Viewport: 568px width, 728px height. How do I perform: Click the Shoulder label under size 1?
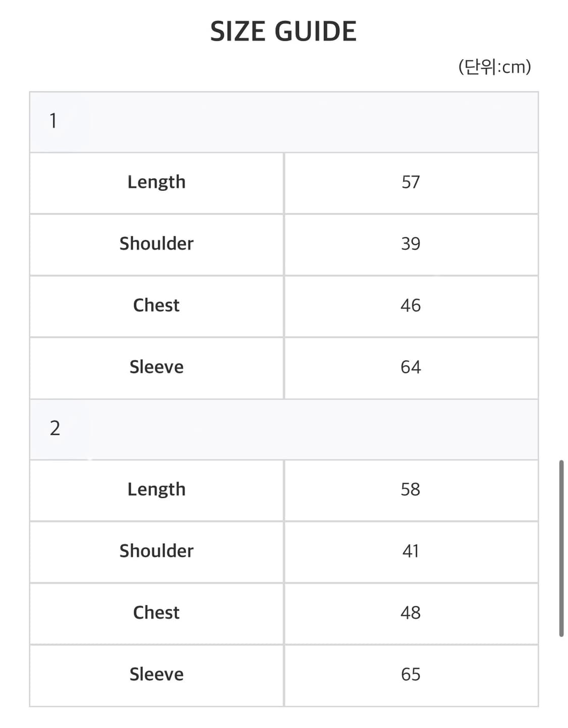point(157,244)
